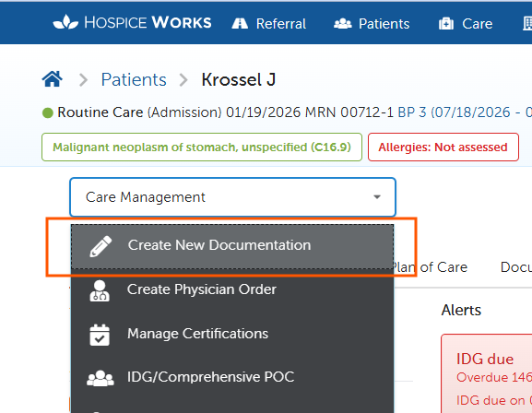
Task: Follow the Patients breadcrumb link
Action: pyautogui.click(x=134, y=80)
